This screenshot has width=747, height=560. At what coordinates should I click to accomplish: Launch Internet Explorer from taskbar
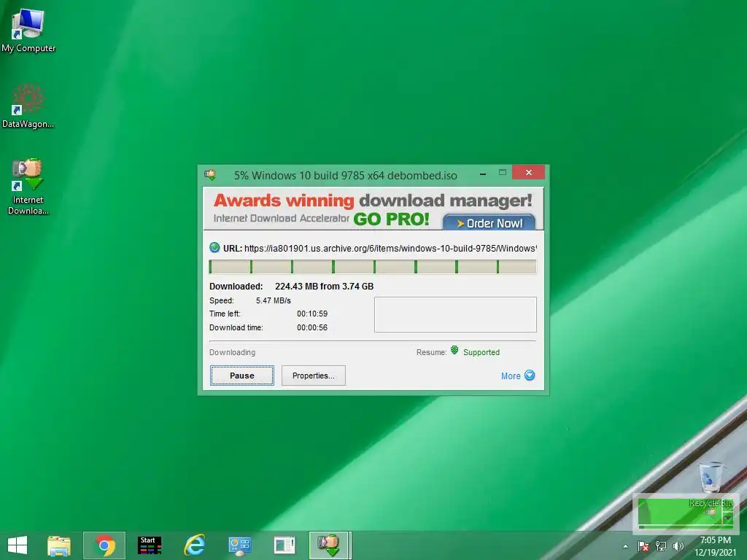pos(194,545)
